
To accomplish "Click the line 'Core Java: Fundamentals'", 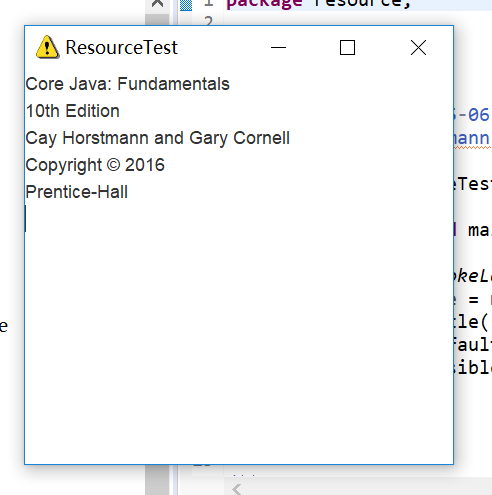I will pos(128,84).
